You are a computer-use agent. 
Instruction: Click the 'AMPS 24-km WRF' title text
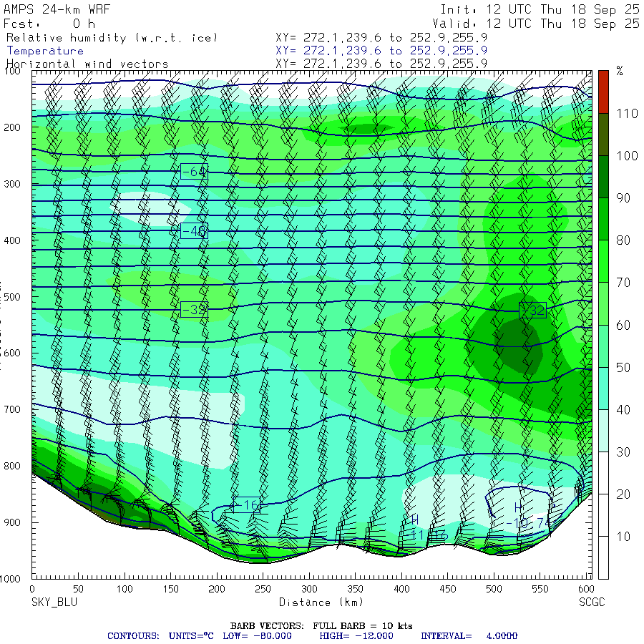point(57,9)
